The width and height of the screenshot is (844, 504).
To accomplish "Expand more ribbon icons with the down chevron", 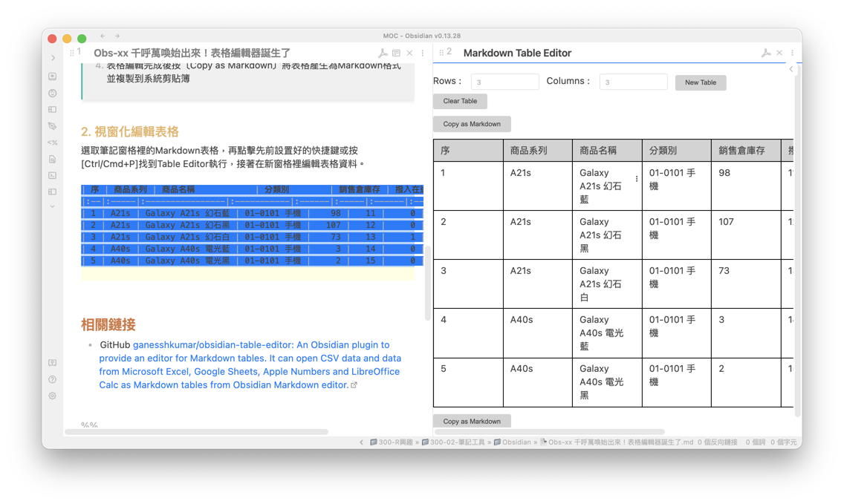I will point(52,206).
